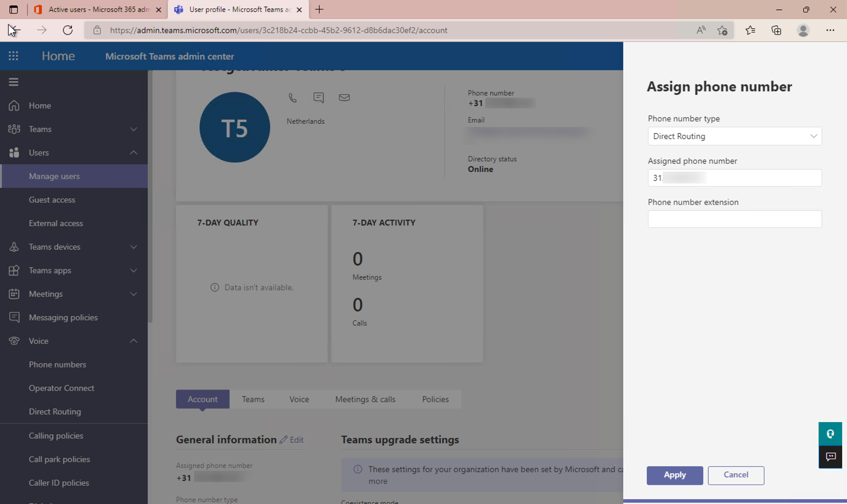This screenshot has width=847, height=504.
Task: Click the sidebar vertical scrollbar
Action: (150, 196)
